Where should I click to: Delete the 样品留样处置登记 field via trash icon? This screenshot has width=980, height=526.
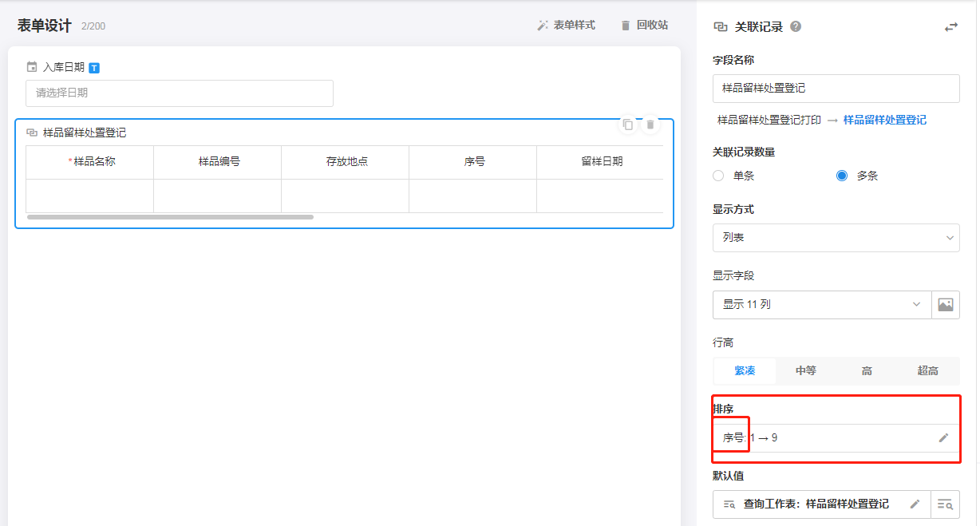pyautogui.click(x=650, y=125)
